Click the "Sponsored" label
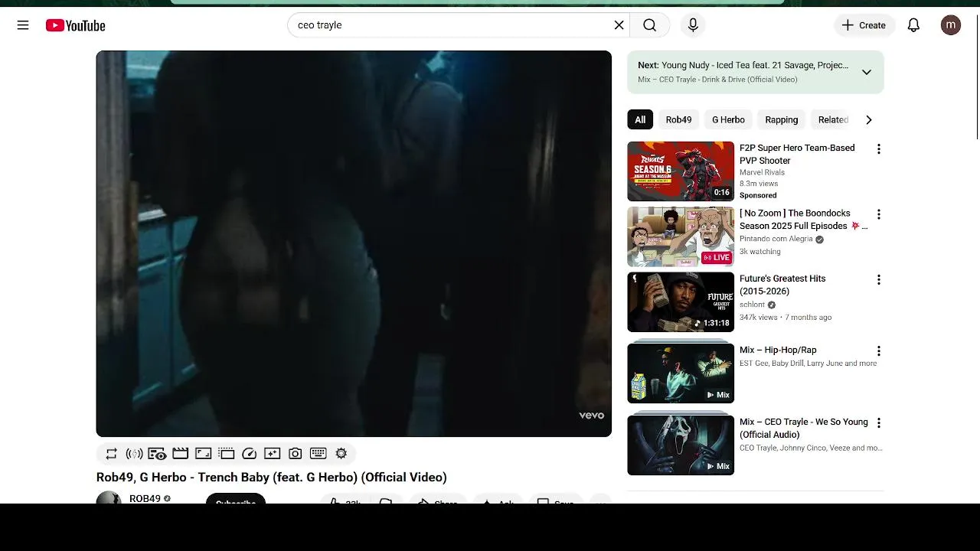This screenshot has height=551, width=980. [758, 195]
